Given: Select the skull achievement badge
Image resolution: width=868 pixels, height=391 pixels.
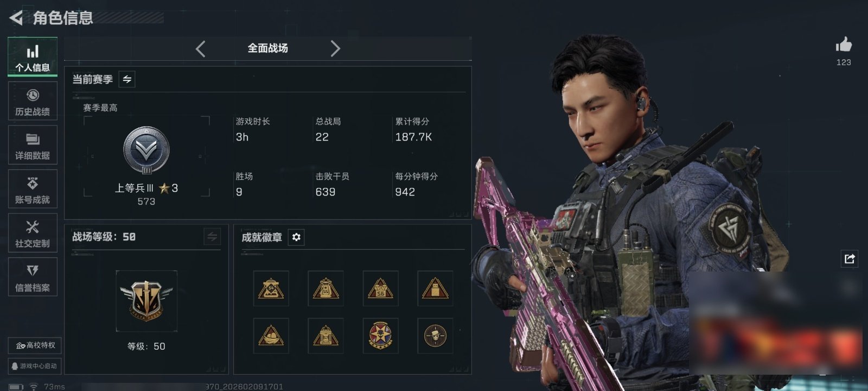Looking at the screenshot, I should pyautogui.click(x=435, y=336).
